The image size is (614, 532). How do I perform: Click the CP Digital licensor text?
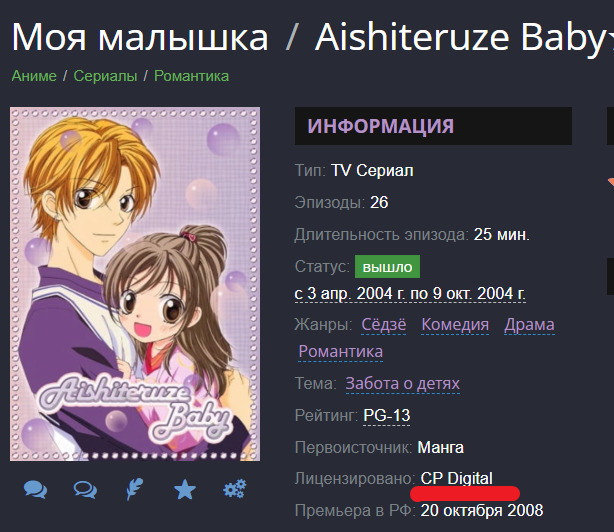pyautogui.click(x=457, y=478)
